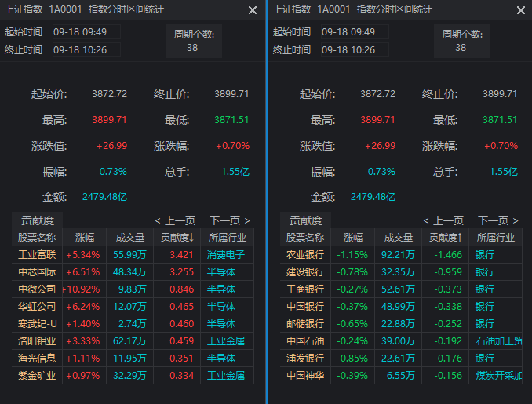This screenshot has height=404, width=532.
Task: Open 贡献度 tab above 农业银行 list
Action: [306, 220]
